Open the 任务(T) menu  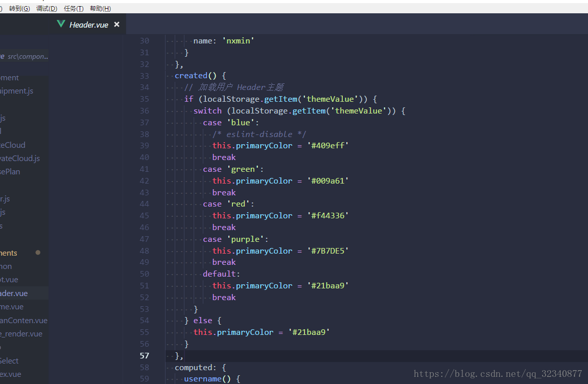point(74,8)
